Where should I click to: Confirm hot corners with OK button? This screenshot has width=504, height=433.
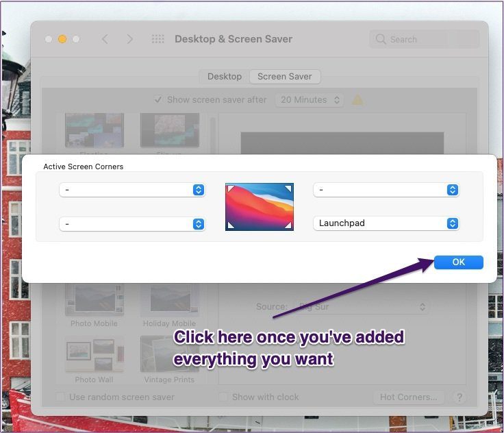tap(458, 262)
